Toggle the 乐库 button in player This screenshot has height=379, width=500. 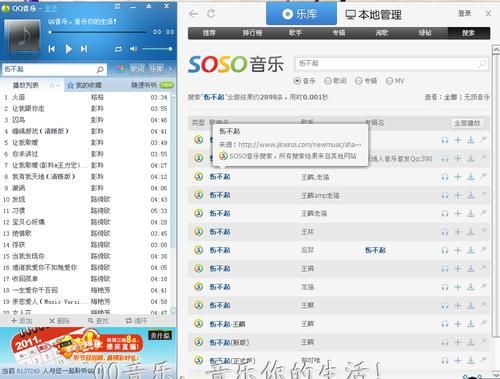coord(156,69)
